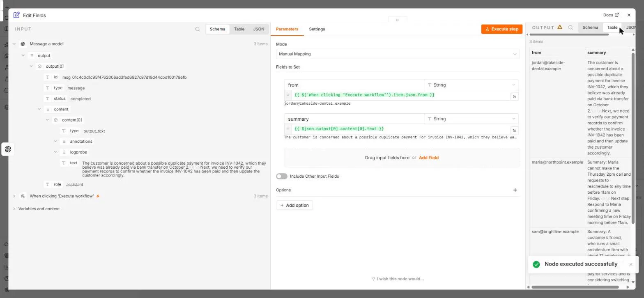The width and height of the screenshot is (644, 298).
Task: Click the Edit Fields pencil icon in title
Action: [16, 15]
